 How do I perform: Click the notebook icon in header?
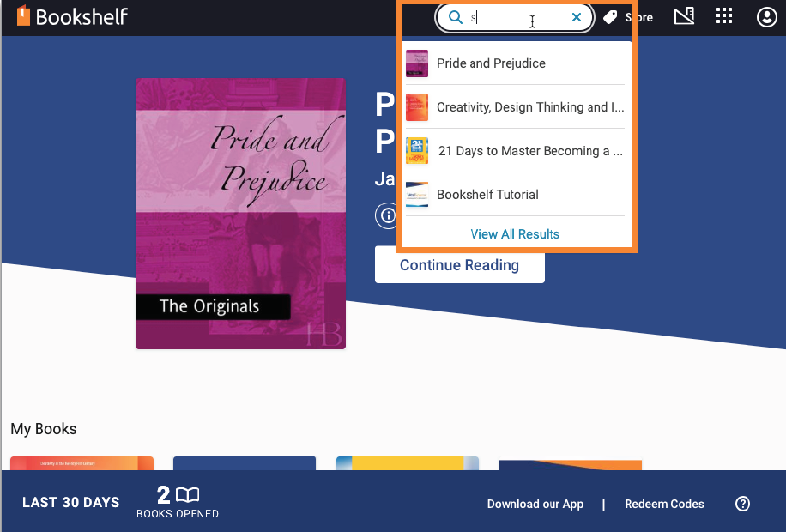click(x=684, y=16)
